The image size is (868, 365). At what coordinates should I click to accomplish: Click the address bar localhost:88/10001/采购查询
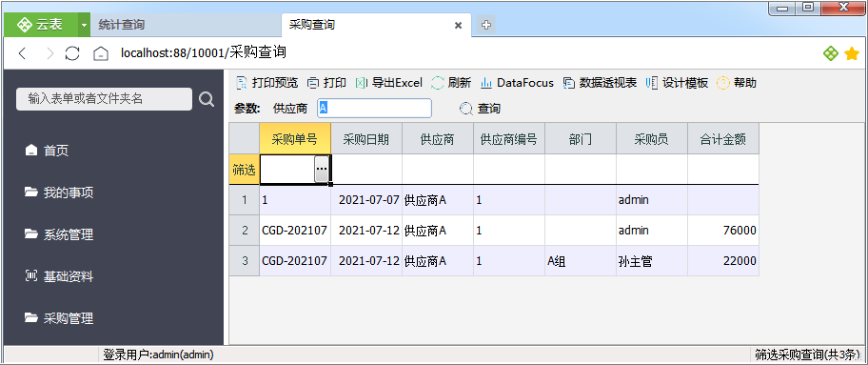203,53
